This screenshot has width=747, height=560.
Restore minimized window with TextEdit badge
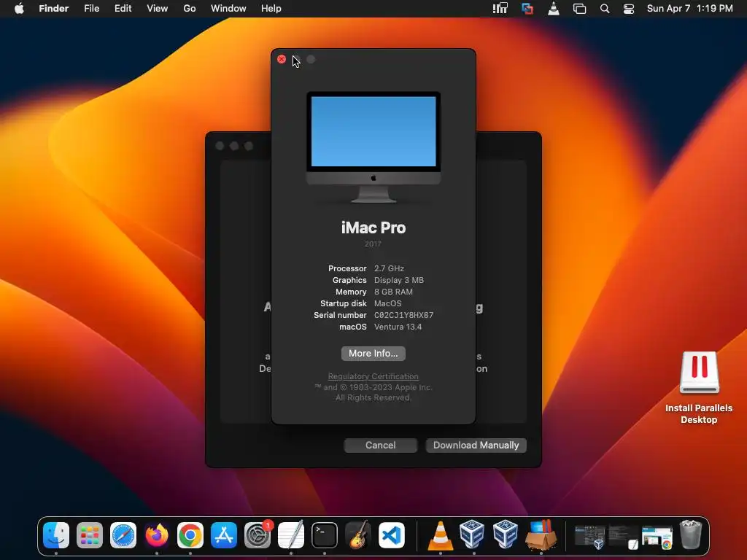[x=624, y=537]
